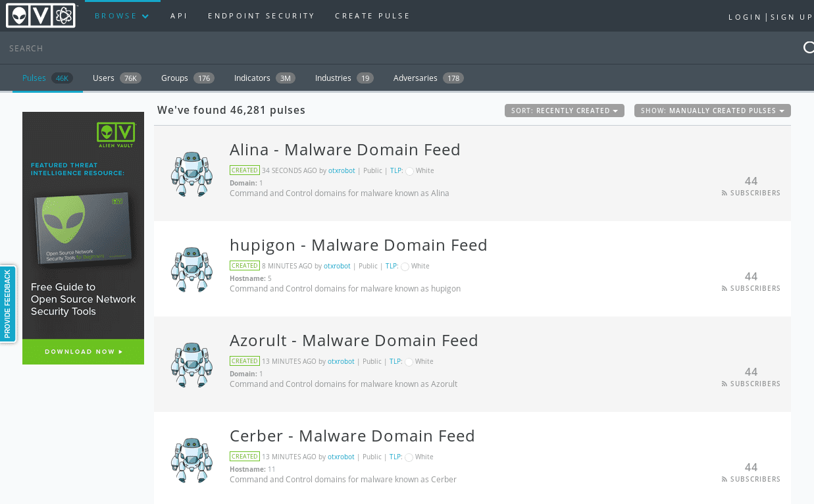Click 44 subscribers count on Cerber pulse
This screenshot has width=814, height=504.
click(x=751, y=467)
